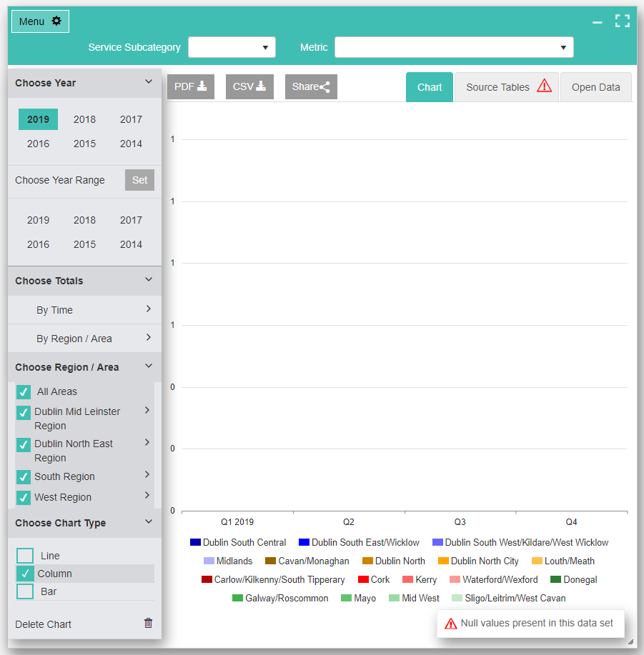Screen dimensions: 644x655
Task: Toggle Midlands legend entry
Action: coord(228,561)
